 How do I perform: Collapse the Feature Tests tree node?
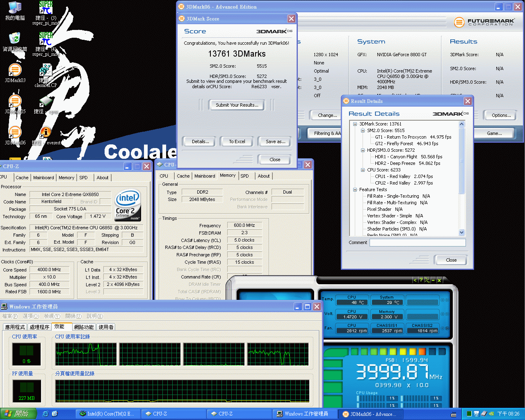pyautogui.click(x=355, y=189)
